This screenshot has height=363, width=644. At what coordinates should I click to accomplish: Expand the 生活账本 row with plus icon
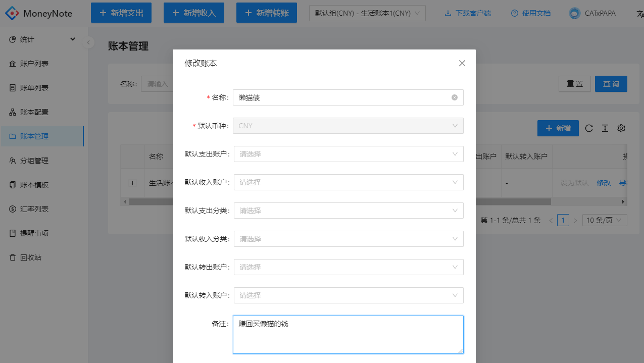[x=133, y=183]
